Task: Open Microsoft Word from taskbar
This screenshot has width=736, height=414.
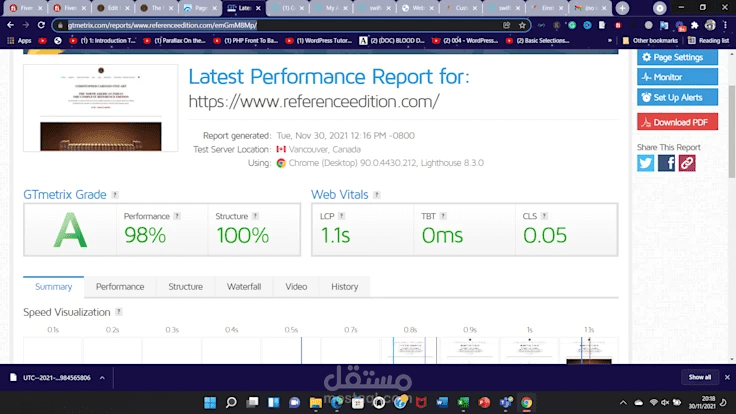Action: 442,402
